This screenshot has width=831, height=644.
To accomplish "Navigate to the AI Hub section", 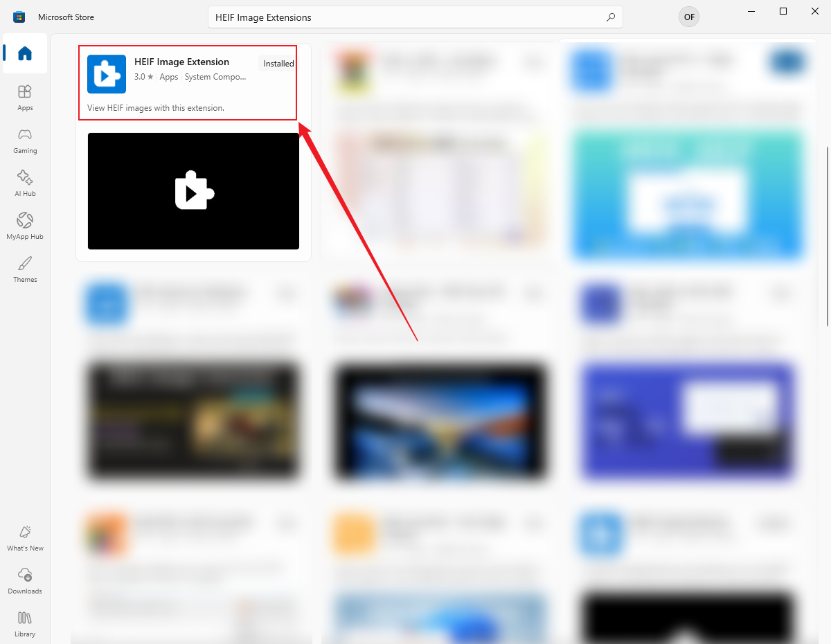I will click(25, 182).
